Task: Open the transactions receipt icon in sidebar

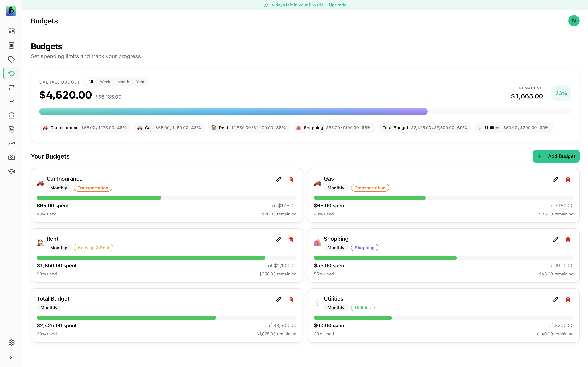Action: tap(11, 45)
